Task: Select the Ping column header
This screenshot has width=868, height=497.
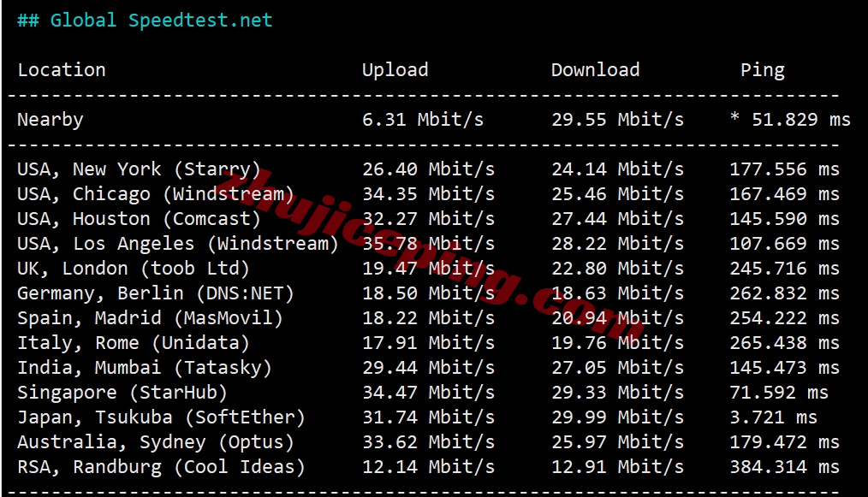Action: pyautogui.click(x=762, y=70)
